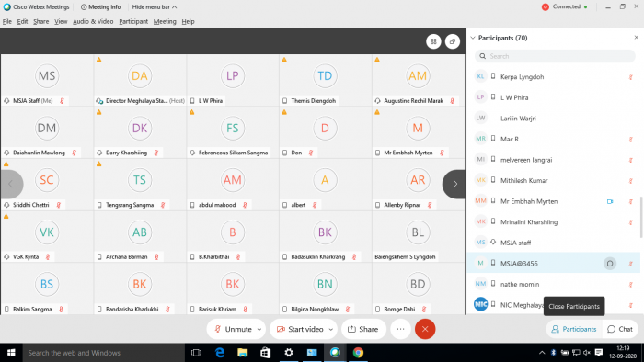Image resolution: width=644 pixels, height=362 pixels.
Task: Open video options arrow next to Start video
Action: [x=330, y=329]
